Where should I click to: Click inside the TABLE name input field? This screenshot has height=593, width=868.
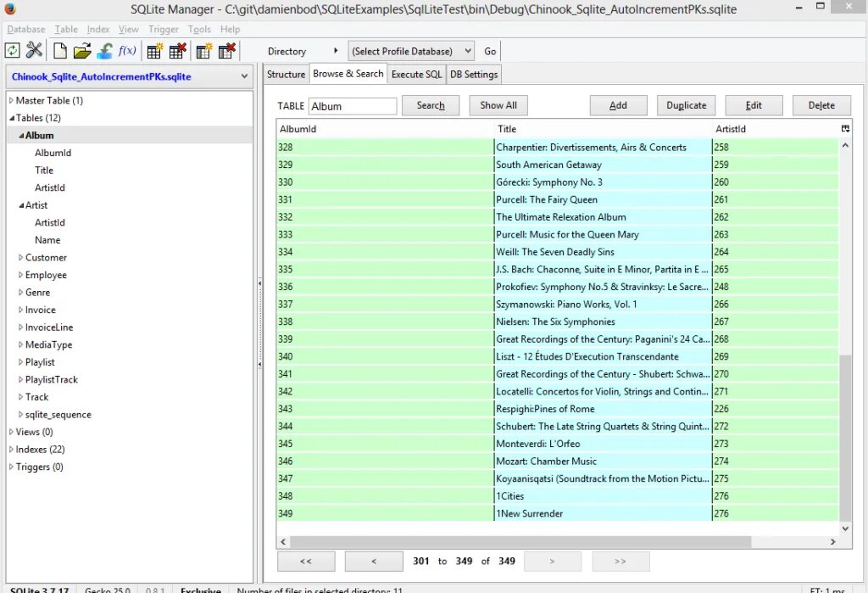[353, 106]
